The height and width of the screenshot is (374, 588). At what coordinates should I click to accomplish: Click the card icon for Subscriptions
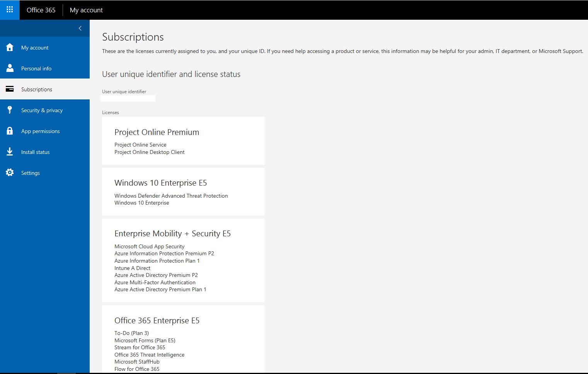10,89
